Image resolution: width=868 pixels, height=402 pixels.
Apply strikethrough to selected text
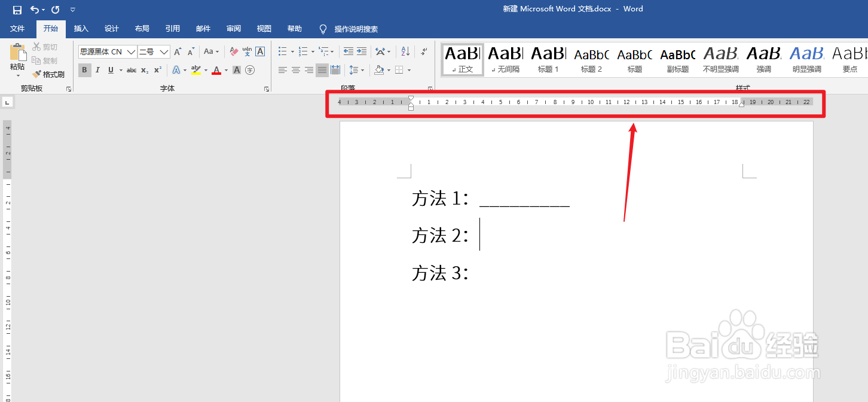131,70
